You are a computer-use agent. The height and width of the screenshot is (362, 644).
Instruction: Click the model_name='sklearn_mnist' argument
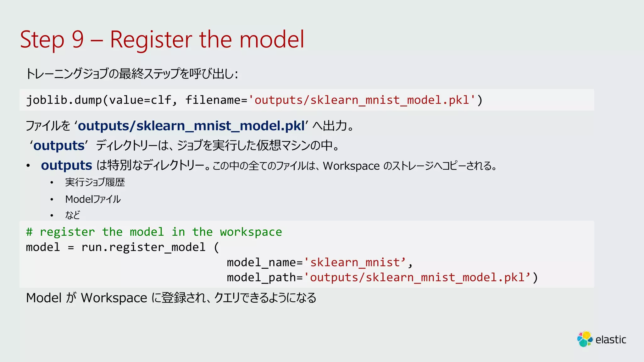click(320, 262)
